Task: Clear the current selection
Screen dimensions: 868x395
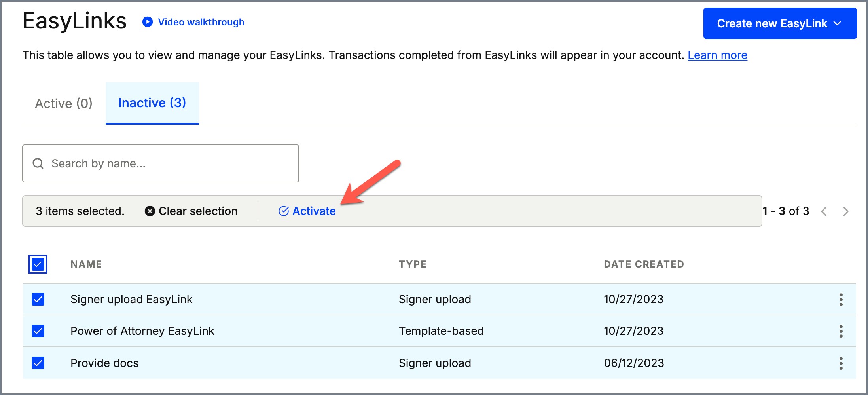Action: [191, 211]
